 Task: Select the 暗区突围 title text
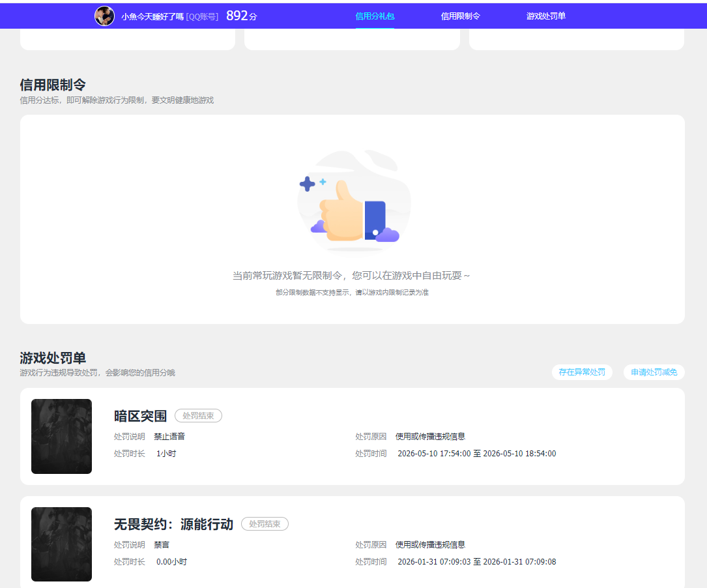[140, 416]
